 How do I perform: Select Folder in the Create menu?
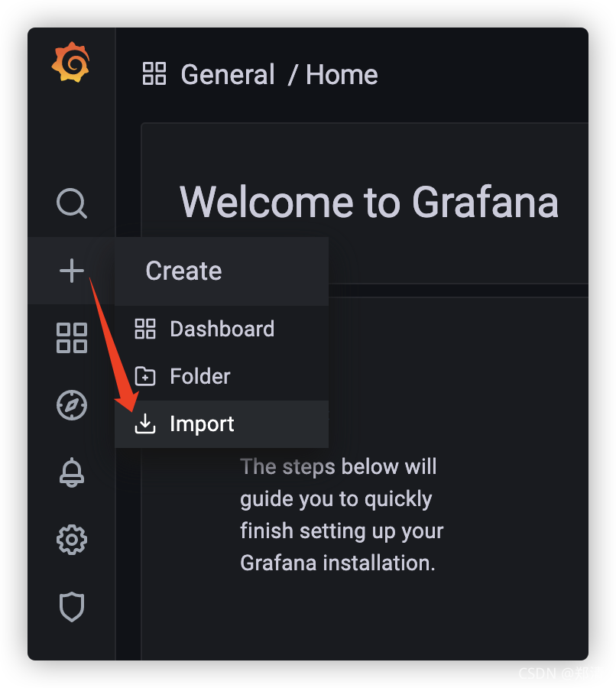coord(222,376)
